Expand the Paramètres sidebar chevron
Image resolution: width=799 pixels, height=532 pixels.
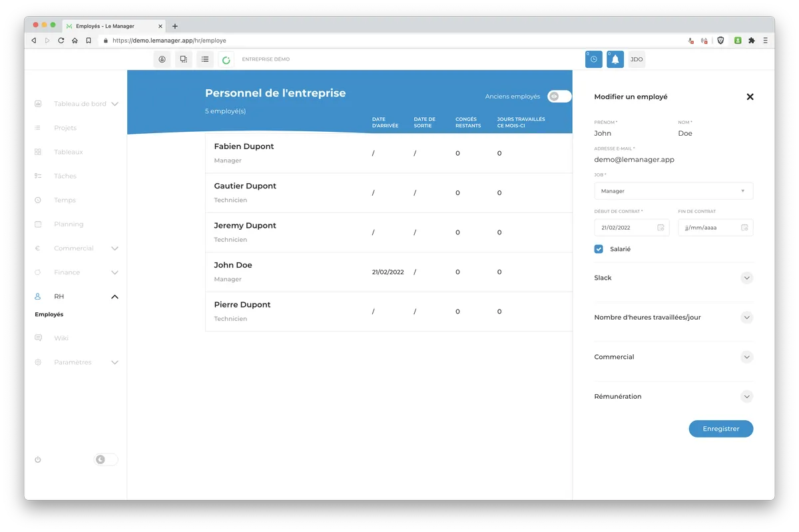click(x=115, y=362)
